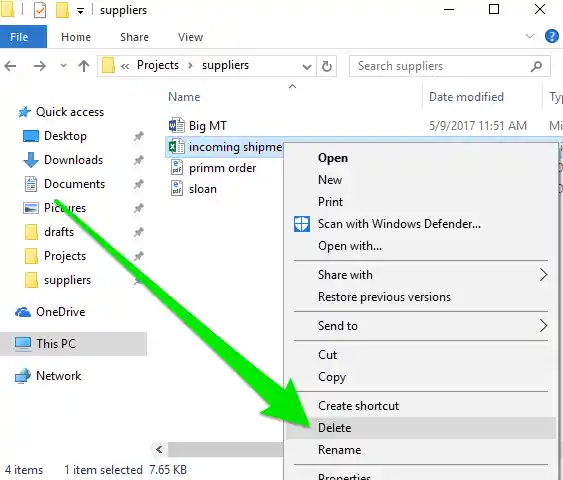Click the Windows Defender shield icon
Screen dimensions: 563x480
(302, 224)
